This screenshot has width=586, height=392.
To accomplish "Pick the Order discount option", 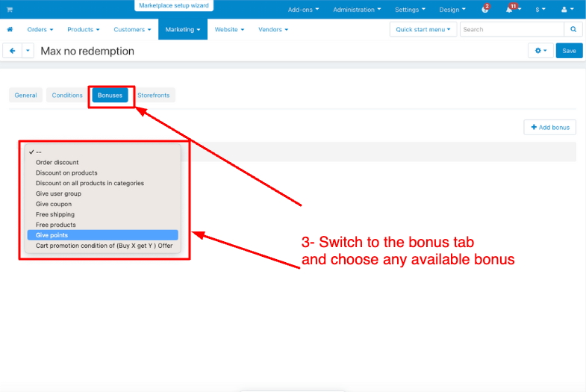I will (57, 162).
